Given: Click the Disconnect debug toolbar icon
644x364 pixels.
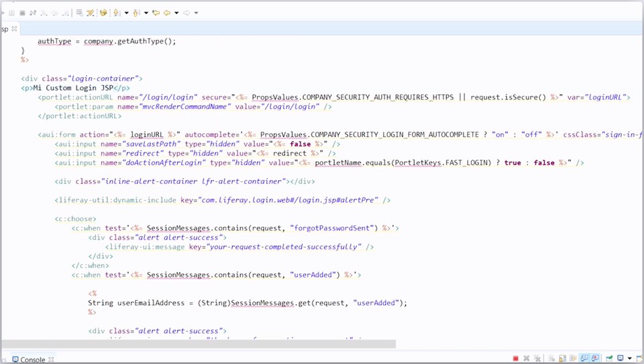Looking at the screenshot, I should pyautogui.click(x=33, y=13).
